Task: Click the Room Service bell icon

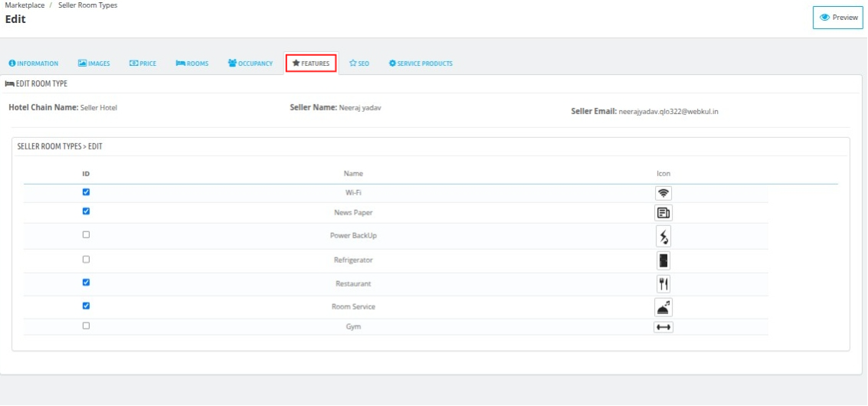Action: [663, 307]
